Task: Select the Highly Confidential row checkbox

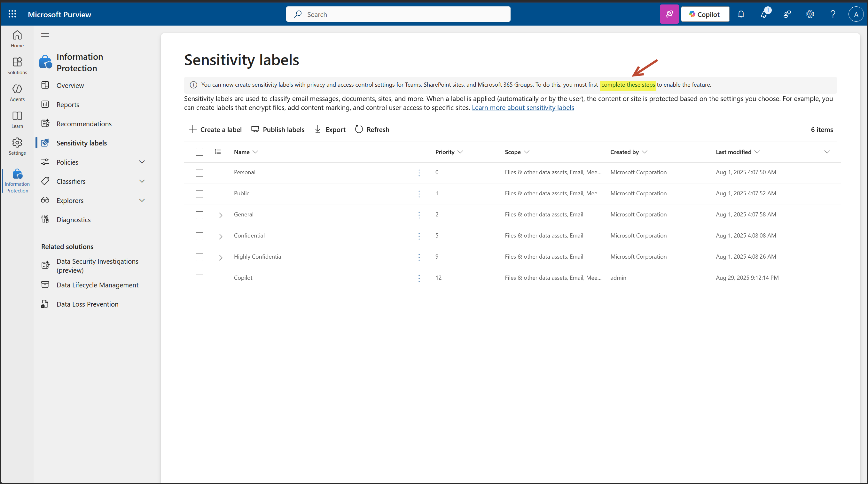Action: point(199,257)
